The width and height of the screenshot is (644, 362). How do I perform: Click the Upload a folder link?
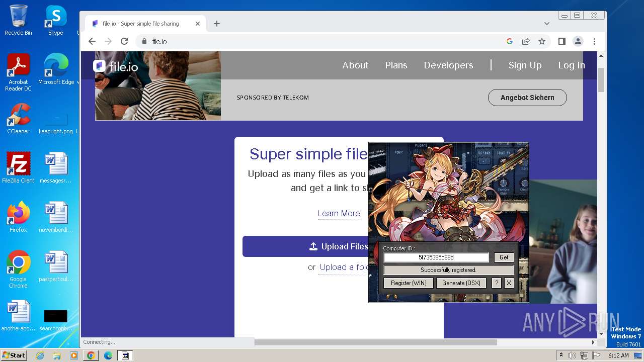[x=344, y=267]
